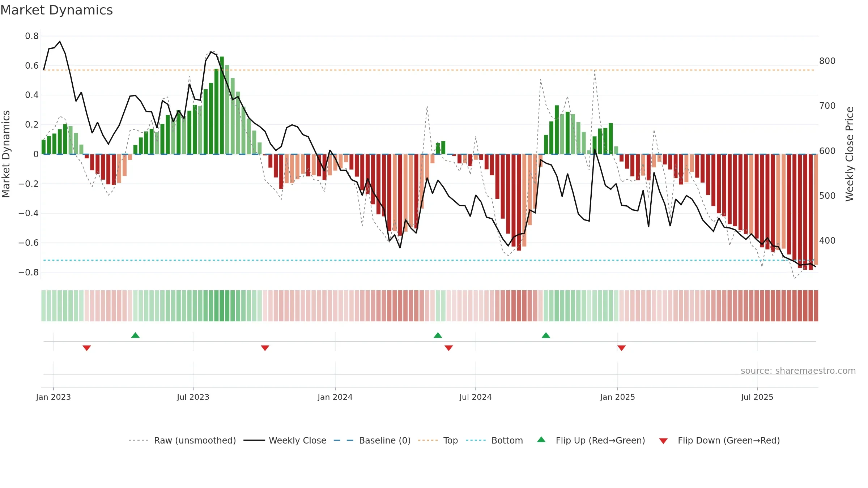Click the red Flip Down triangle icon in legend
868x488 pixels.
tap(663, 441)
